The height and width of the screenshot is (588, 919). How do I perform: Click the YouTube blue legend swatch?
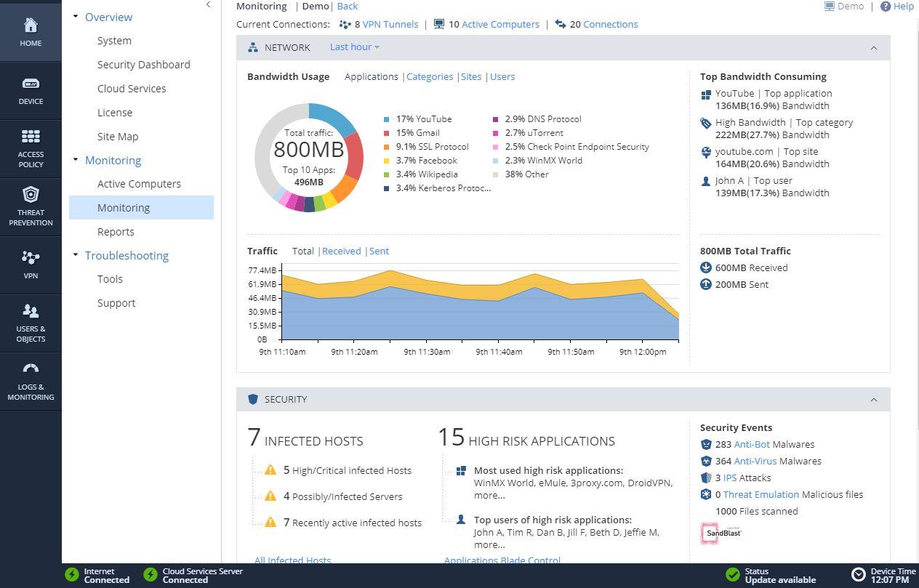[x=387, y=119]
